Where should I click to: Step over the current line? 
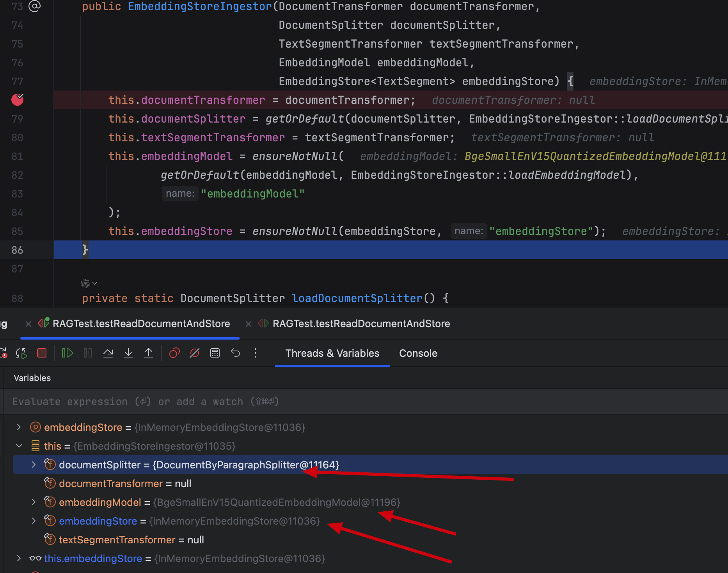click(108, 353)
